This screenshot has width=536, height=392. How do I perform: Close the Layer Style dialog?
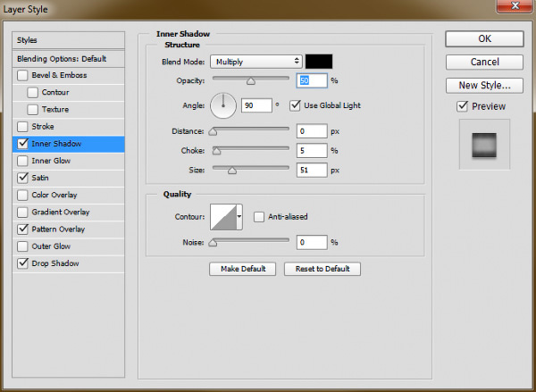515,6
